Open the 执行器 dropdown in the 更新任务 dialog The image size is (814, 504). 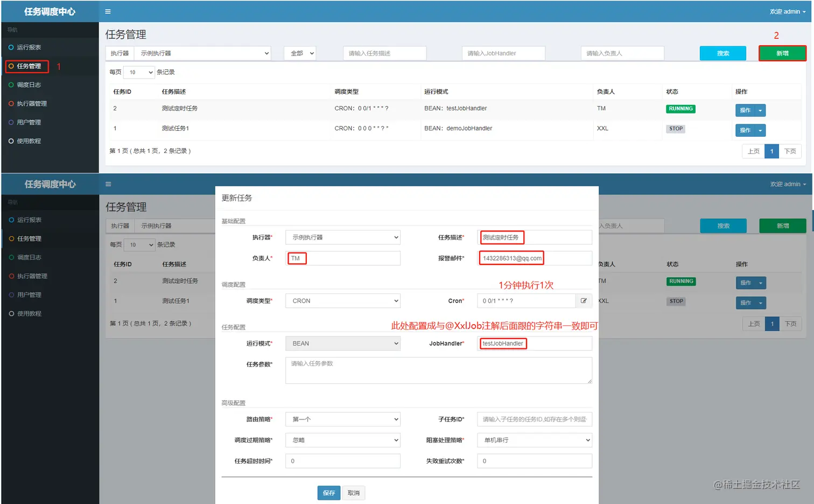(x=343, y=237)
